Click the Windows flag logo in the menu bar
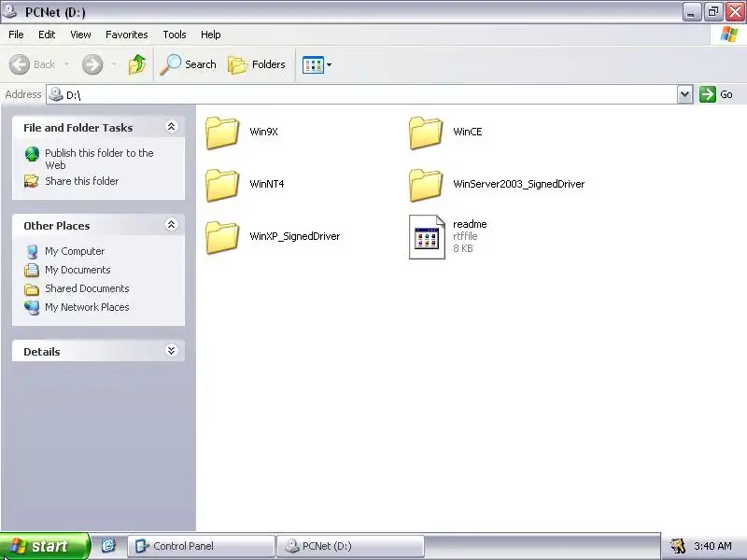 click(x=728, y=35)
